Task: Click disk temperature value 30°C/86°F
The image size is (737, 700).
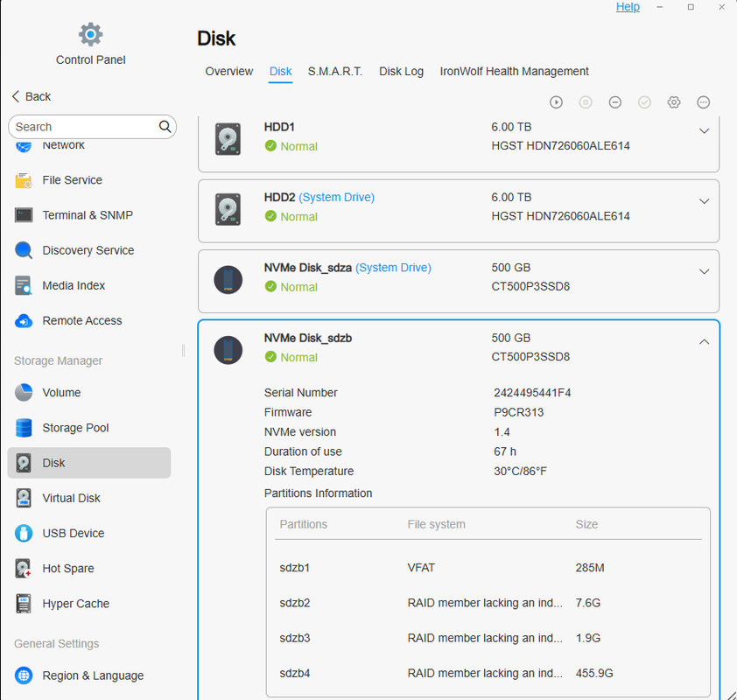Action: (x=520, y=472)
